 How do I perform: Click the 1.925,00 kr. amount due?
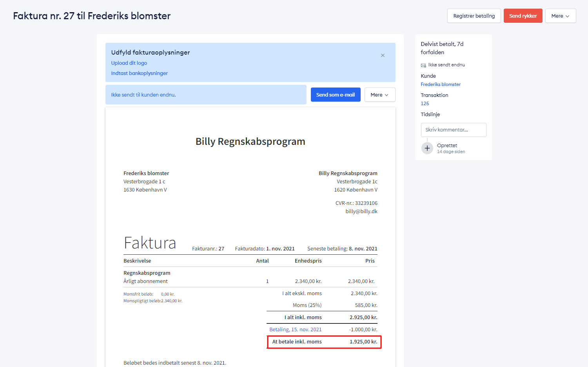click(x=363, y=341)
